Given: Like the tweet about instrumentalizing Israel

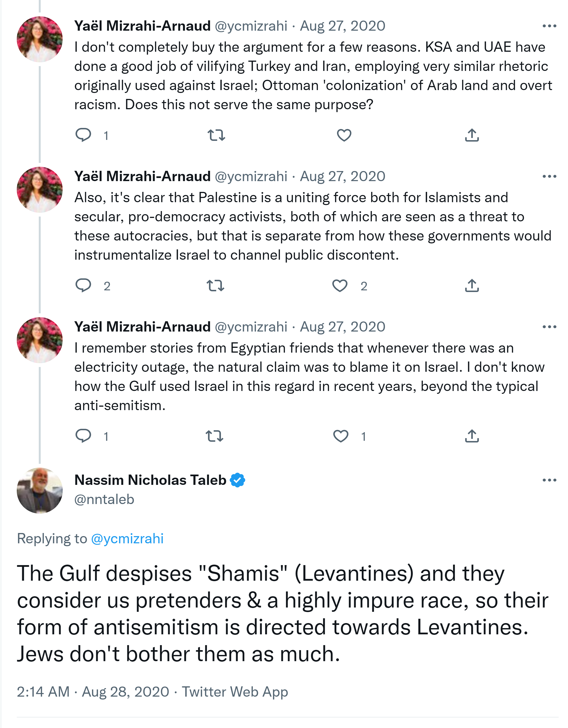Looking at the screenshot, I should [340, 286].
